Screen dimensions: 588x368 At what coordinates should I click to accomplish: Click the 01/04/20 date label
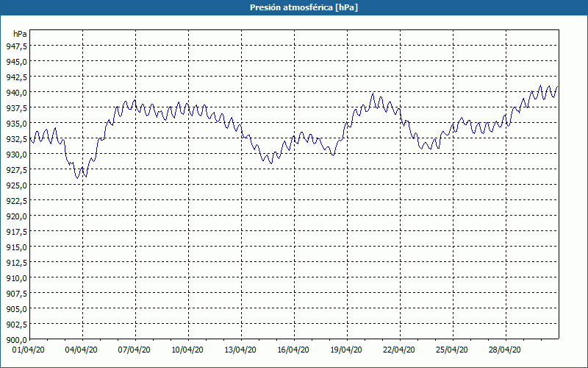click(29, 350)
